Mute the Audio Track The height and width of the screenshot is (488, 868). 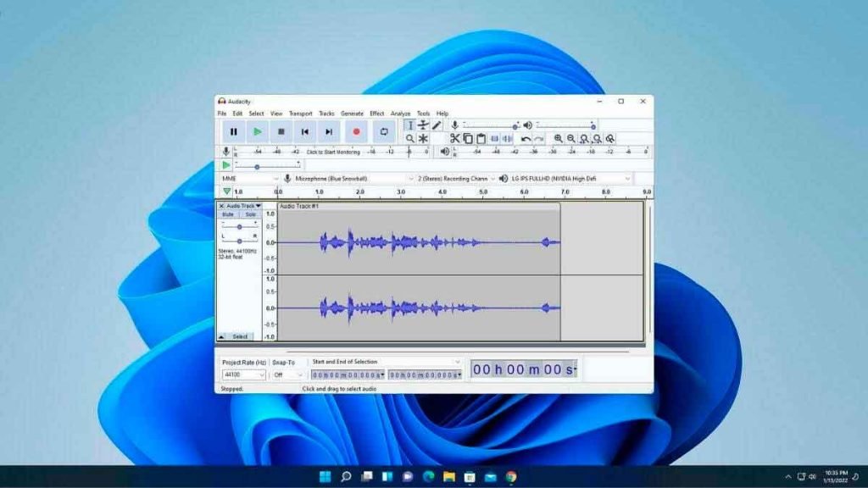click(x=227, y=214)
